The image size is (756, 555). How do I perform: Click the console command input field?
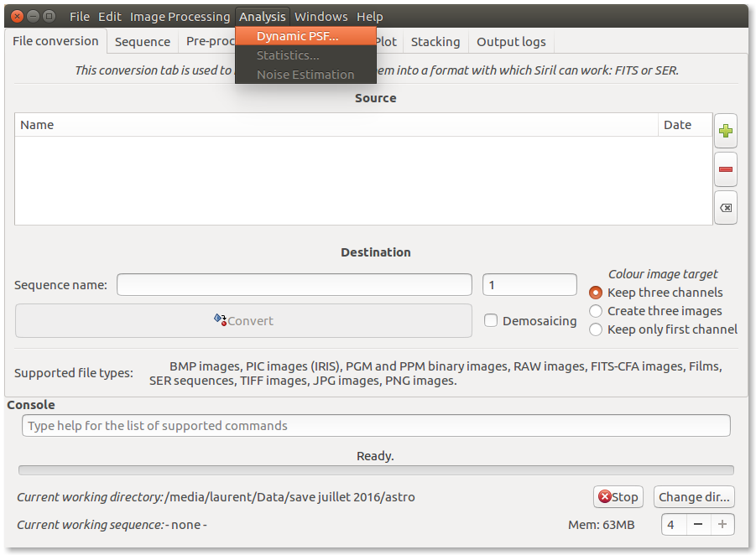[x=376, y=426]
